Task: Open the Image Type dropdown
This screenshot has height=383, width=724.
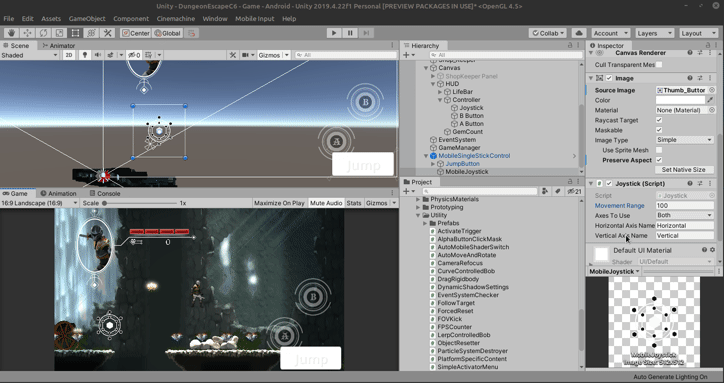Action: pos(684,140)
